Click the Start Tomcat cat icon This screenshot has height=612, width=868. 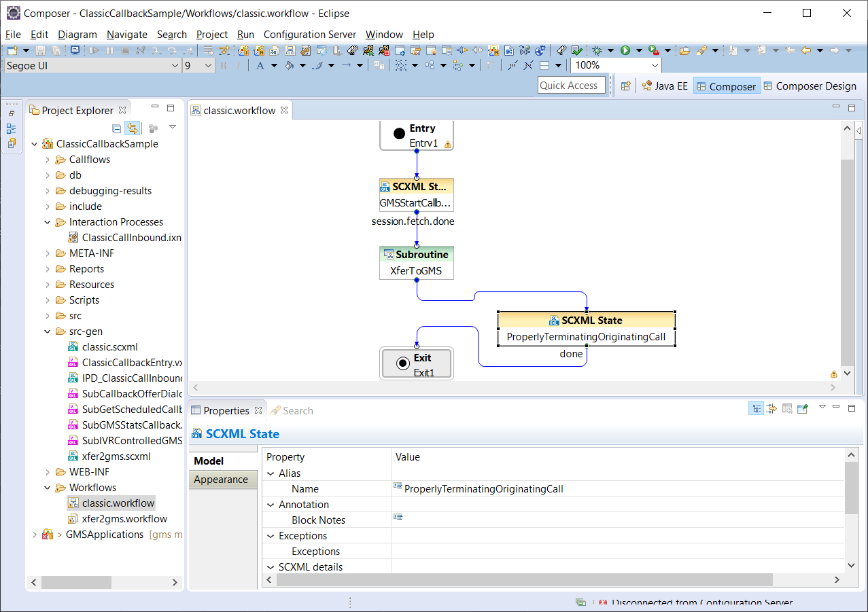pyautogui.click(x=368, y=50)
